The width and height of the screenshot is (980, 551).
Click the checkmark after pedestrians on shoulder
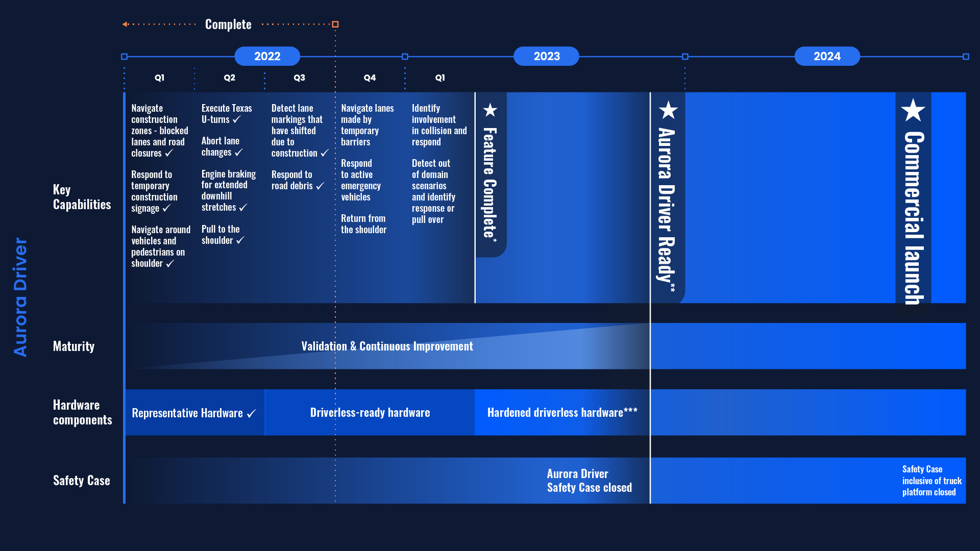(x=170, y=263)
